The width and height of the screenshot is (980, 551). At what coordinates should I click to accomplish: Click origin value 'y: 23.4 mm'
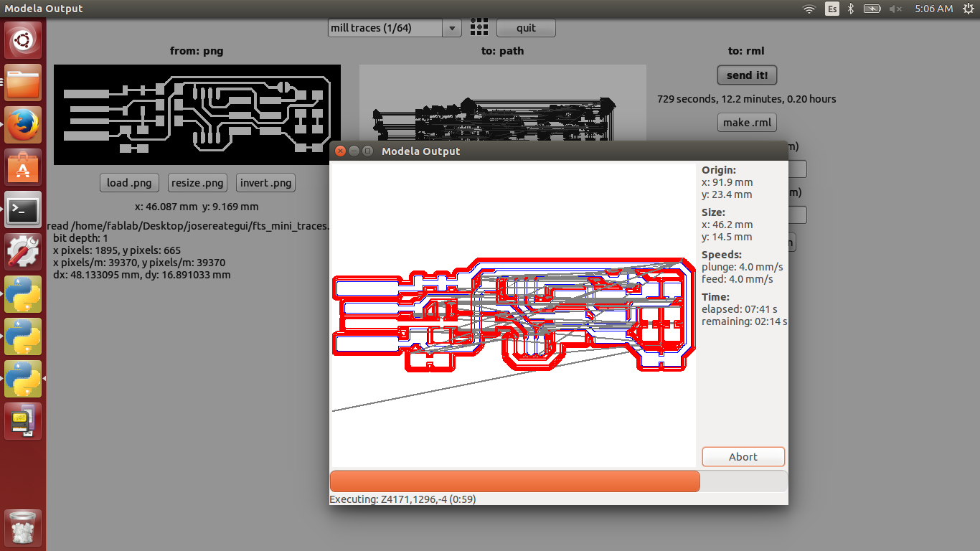[x=727, y=194]
